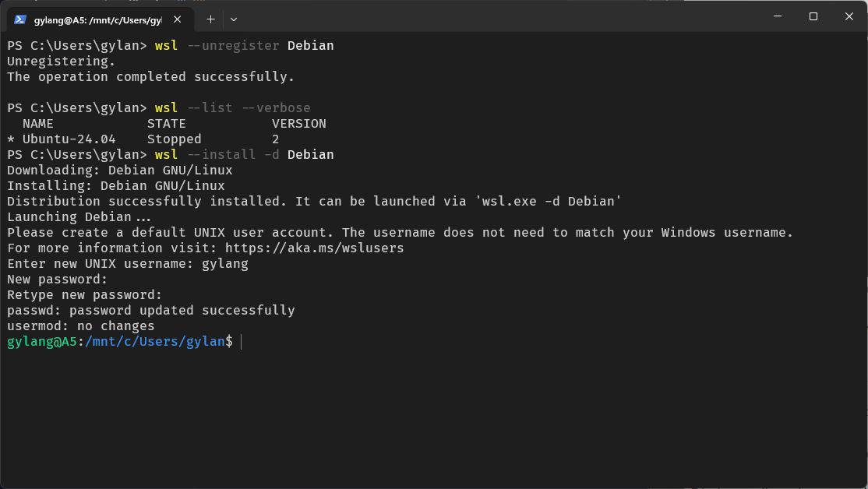Screen dimensions: 868x489
Task: Open the https://aka.ms/wslusers link
Action: point(314,248)
